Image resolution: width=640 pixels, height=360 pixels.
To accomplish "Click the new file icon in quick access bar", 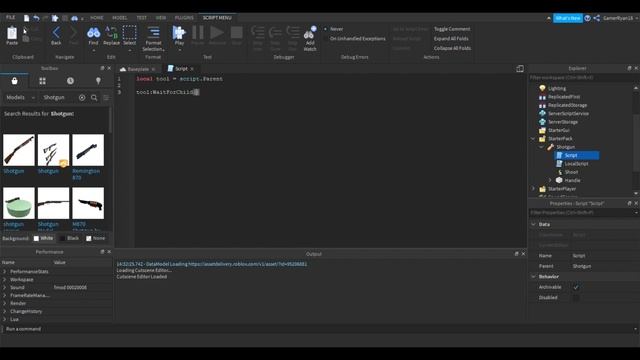I will click(27, 18).
